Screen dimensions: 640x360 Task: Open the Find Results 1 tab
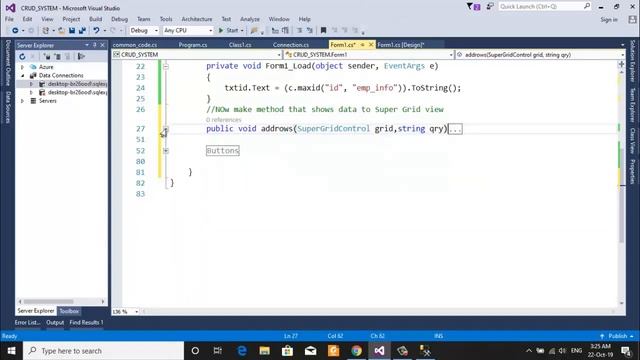pos(87,322)
